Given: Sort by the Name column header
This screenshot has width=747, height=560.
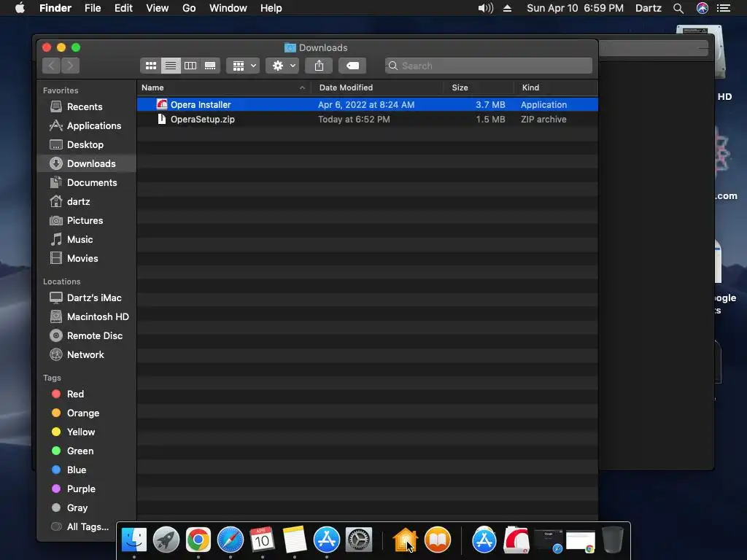Looking at the screenshot, I should 223,87.
